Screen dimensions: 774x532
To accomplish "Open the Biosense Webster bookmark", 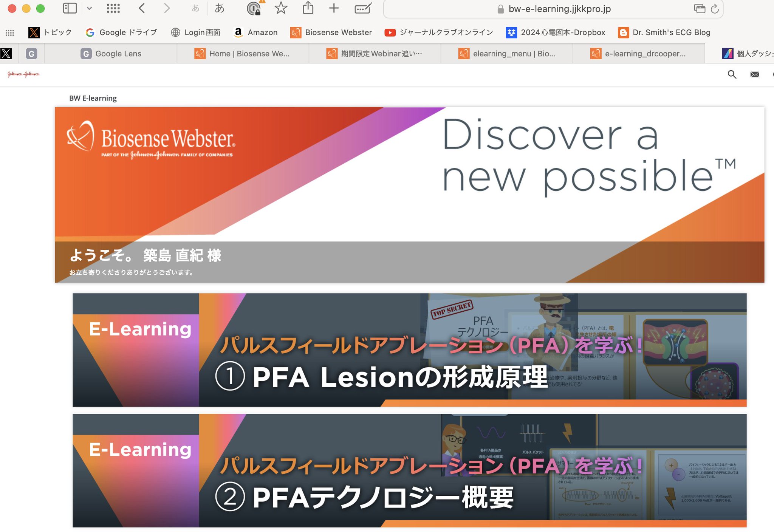I will 331,32.
